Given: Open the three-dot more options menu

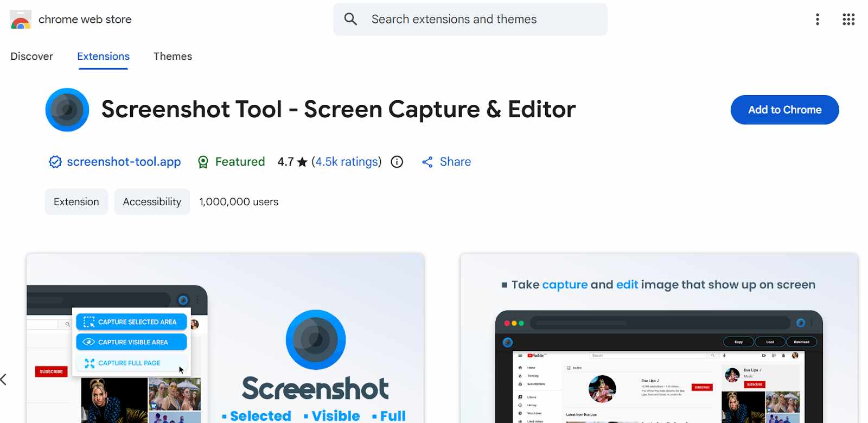Looking at the screenshot, I should click(x=817, y=20).
